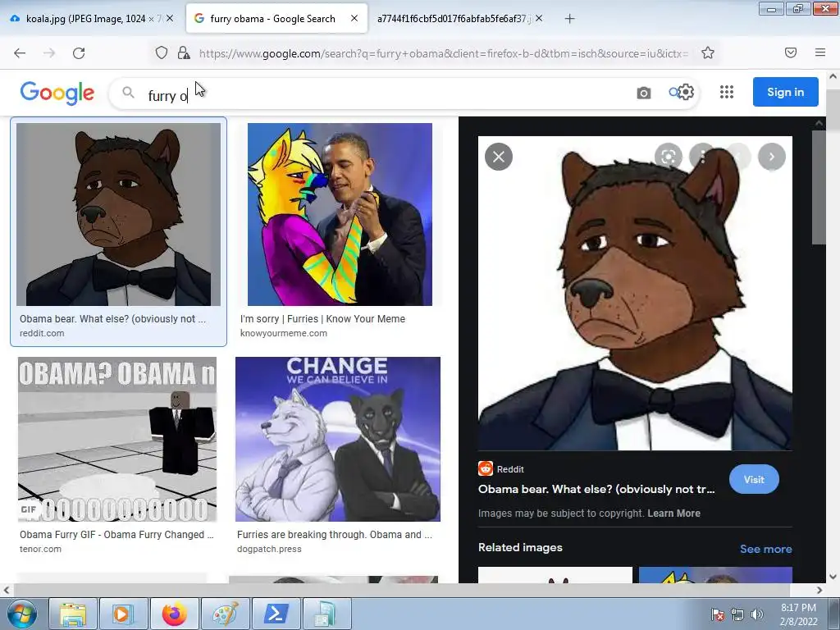The width and height of the screenshot is (840, 630).
Task: Click page scrollbar down arrow
Action: [833, 577]
